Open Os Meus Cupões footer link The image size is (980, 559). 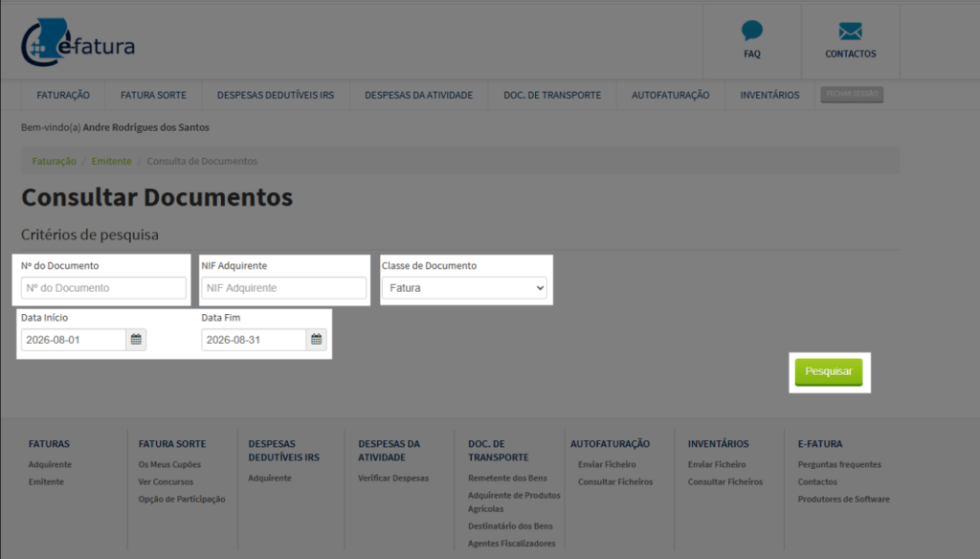click(169, 464)
